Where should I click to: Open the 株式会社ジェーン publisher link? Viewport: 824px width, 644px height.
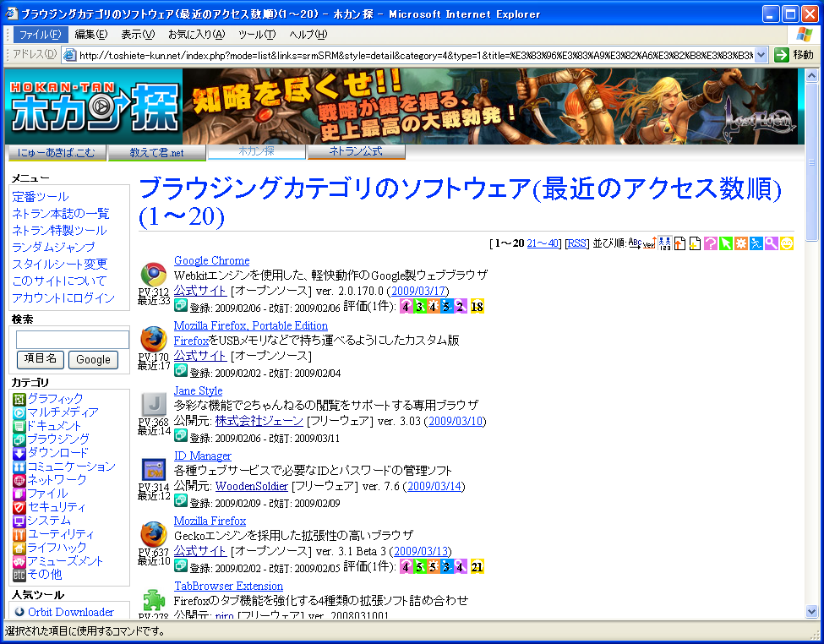259,421
